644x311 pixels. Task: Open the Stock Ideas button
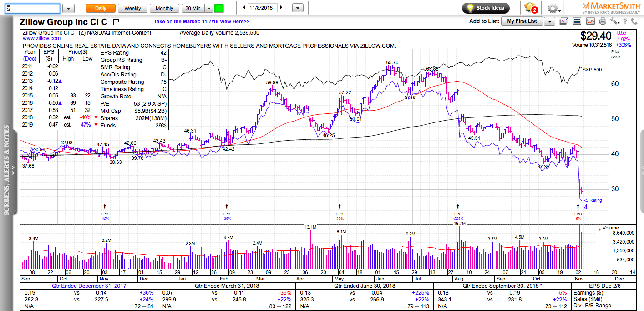pyautogui.click(x=486, y=8)
